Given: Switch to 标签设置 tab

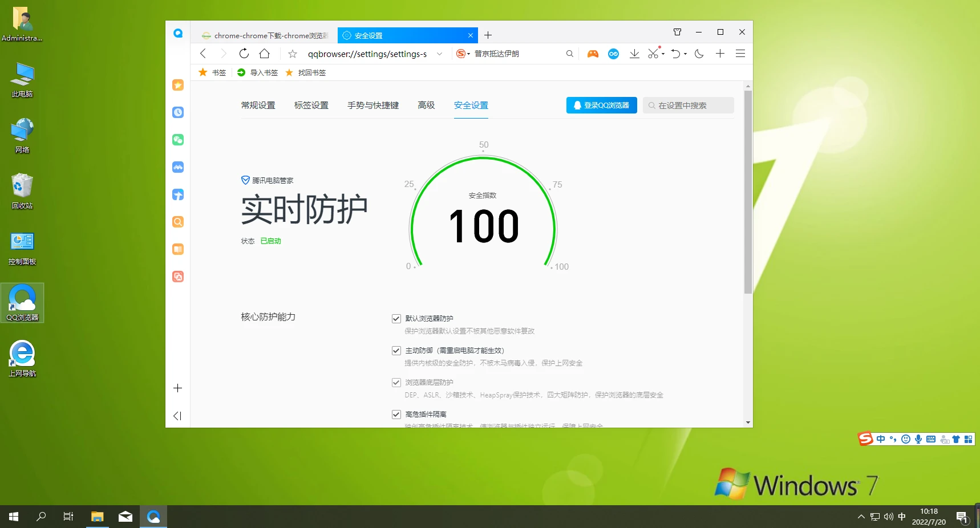Looking at the screenshot, I should (311, 105).
